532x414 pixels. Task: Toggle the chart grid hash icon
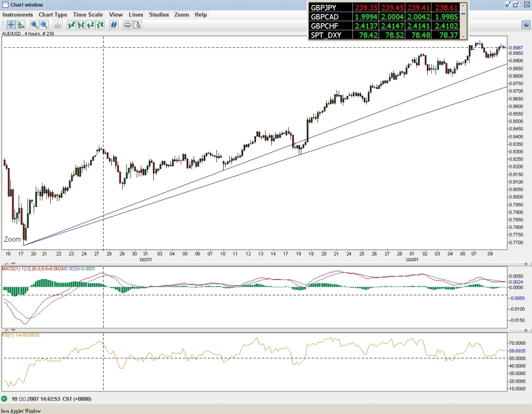(x=114, y=25)
